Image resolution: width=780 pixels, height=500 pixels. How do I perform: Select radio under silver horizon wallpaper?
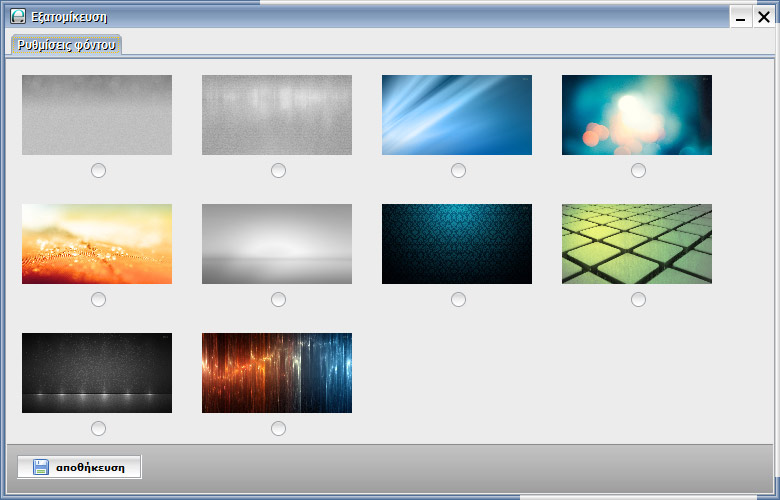point(279,300)
